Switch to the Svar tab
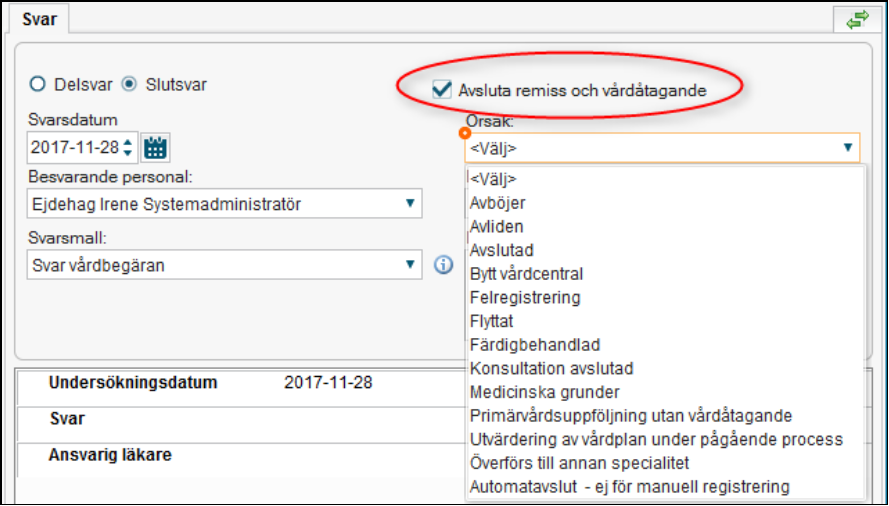The width and height of the screenshot is (889, 506). tap(39, 19)
